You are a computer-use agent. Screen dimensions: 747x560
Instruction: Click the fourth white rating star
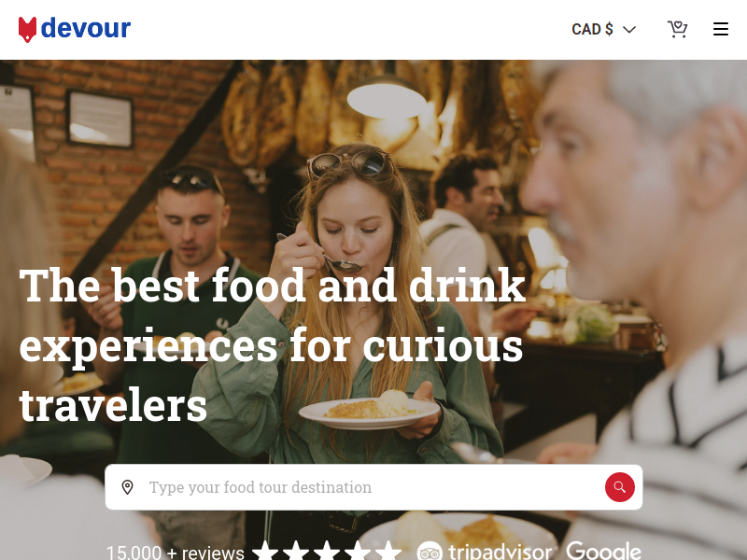click(x=358, y=552)
